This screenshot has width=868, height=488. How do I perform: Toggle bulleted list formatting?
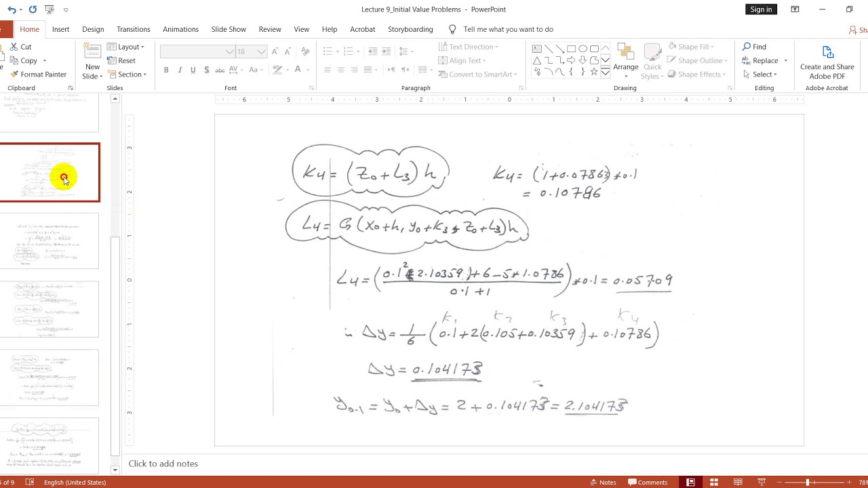pos(330,52)
